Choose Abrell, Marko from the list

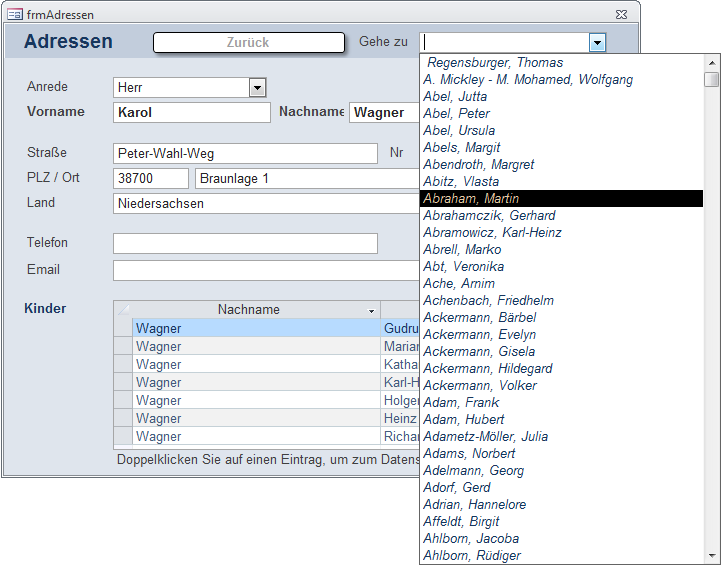pyautogui.click(x=562, y=250)
